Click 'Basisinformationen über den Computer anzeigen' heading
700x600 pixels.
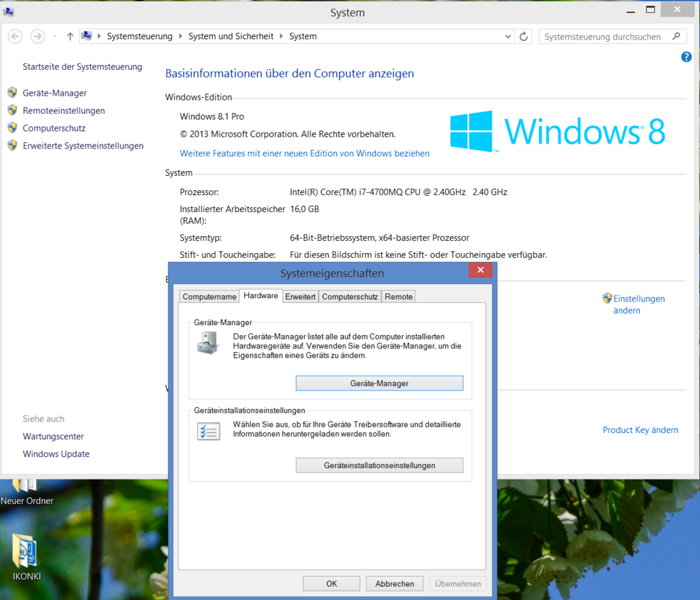click(x=290, y=73)
